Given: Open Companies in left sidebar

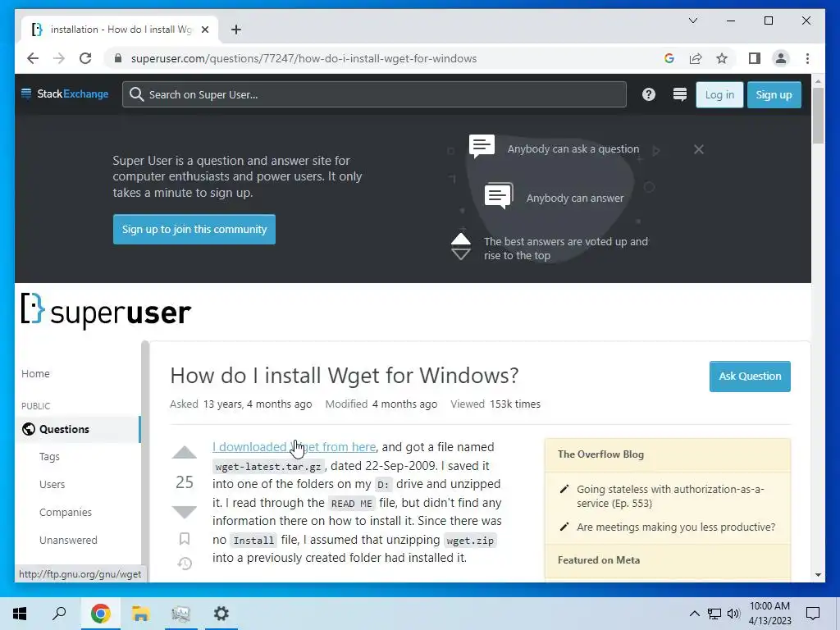Looking at the screenshot, I should tap(66, 512).
